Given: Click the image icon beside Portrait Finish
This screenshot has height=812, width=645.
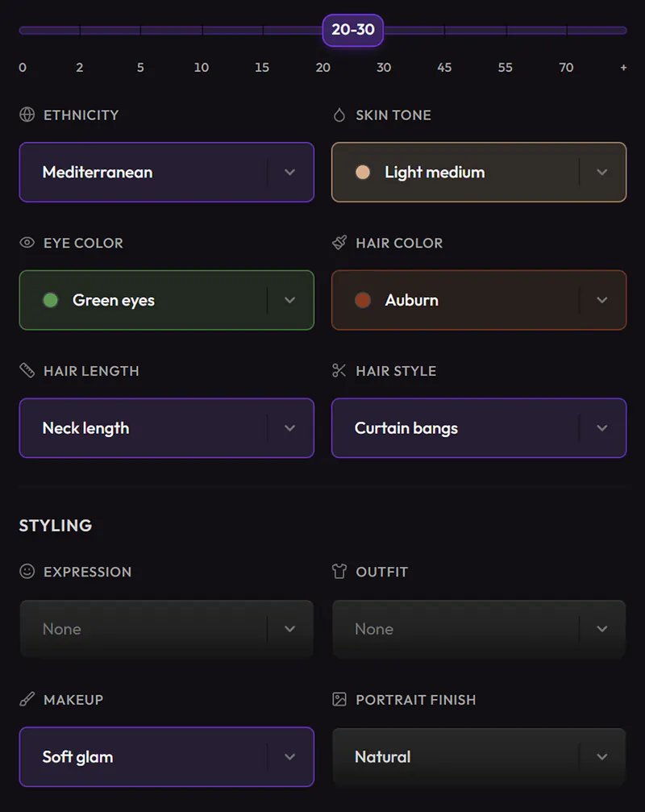Looking at the screenshot, I should (339, 699).
